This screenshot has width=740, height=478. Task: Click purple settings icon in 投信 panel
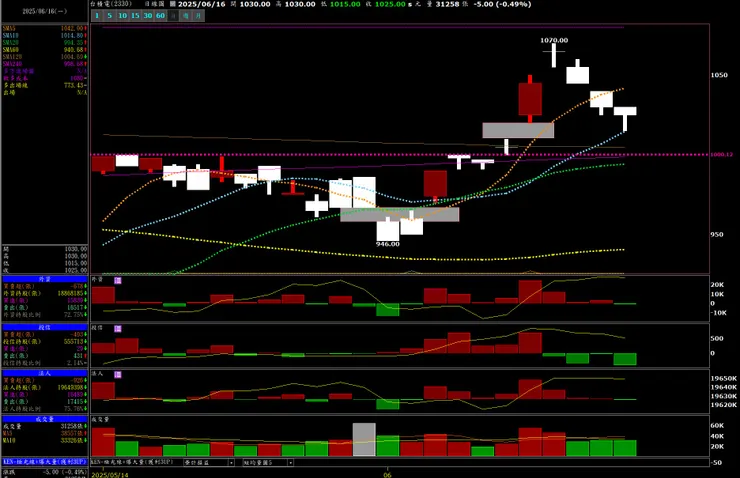118,328
